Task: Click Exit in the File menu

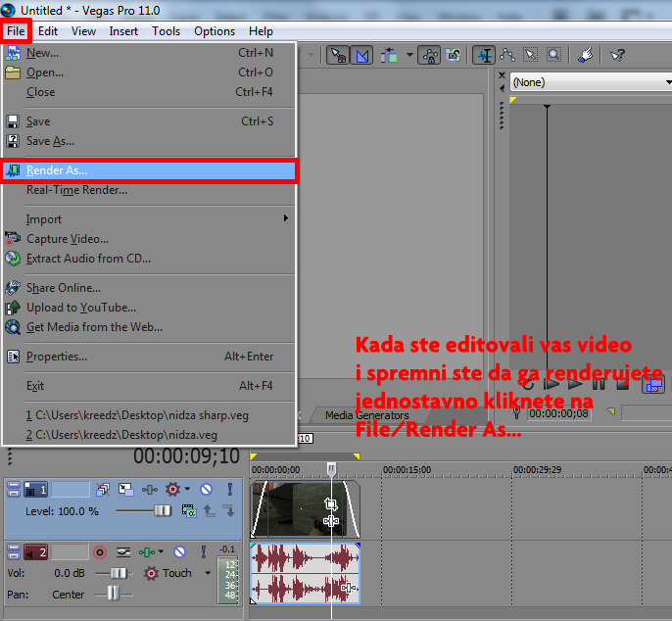Action: tap(149, 386)
